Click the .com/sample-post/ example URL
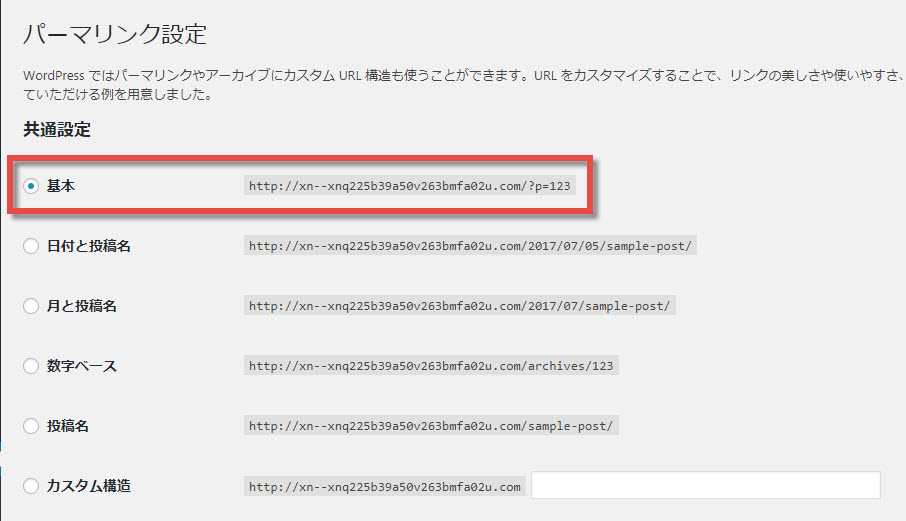The height and width of the screenshot is (521, 906). [431, 426]
